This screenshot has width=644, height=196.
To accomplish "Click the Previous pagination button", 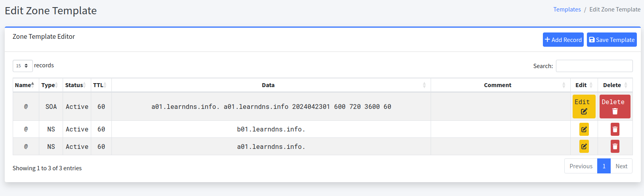I will (x=581, y=166).
